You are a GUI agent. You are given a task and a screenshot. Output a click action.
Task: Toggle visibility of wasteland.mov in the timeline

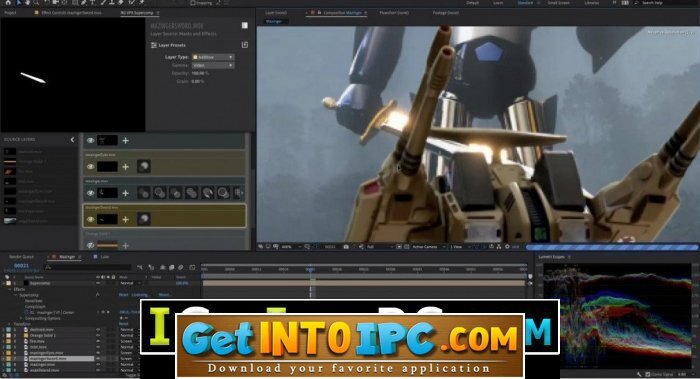[x=98, y=370]
